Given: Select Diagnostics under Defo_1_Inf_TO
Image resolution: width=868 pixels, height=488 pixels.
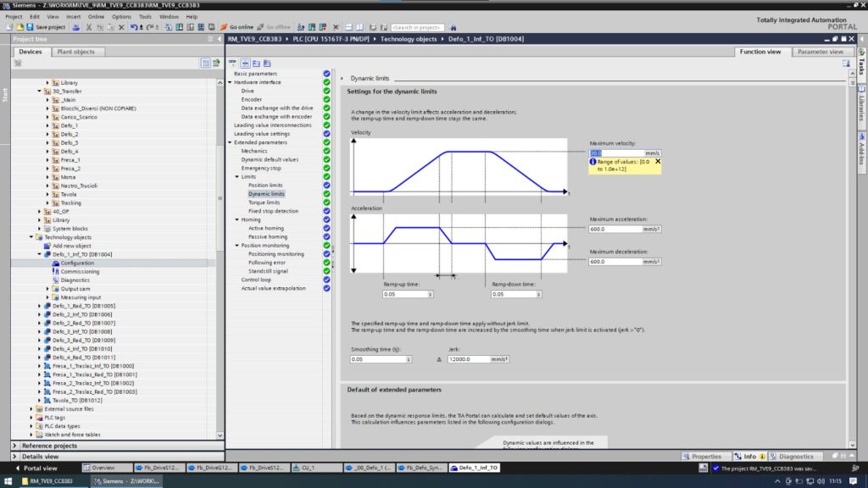Looking at the screenshot, I should (75, 280).
